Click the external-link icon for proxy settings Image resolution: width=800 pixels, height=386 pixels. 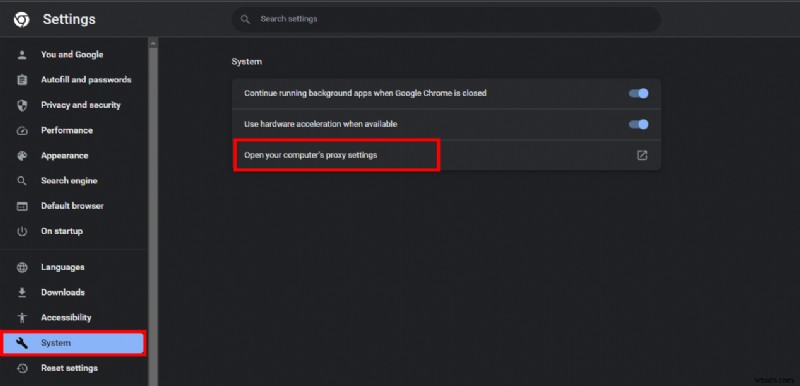coord(642,155)
